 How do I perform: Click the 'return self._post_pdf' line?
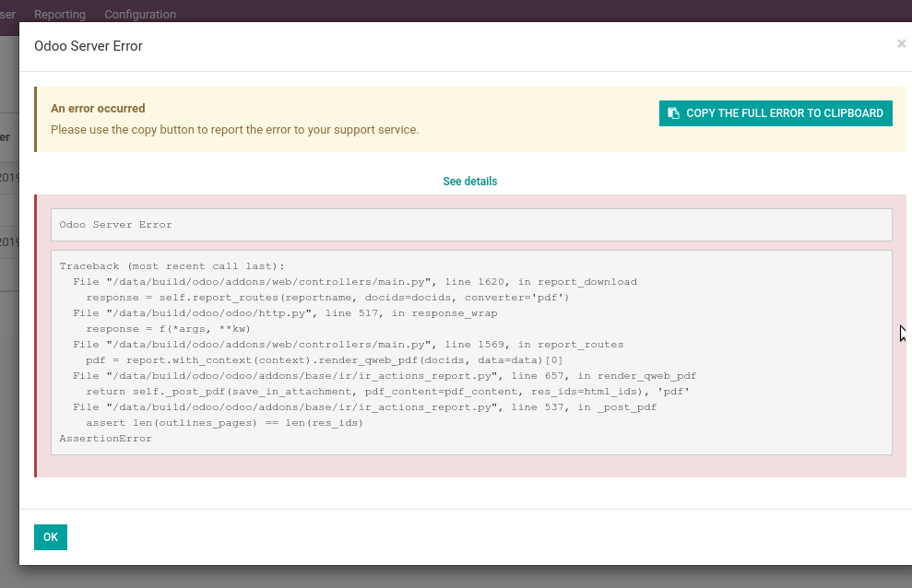pos(388,392)
